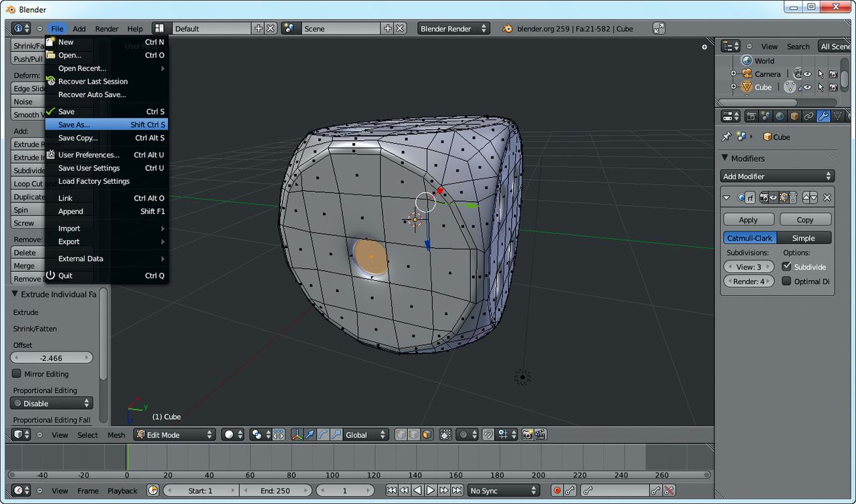Click the OpenGL render image camera icon

pyautogui.click(x=527, y=434)
